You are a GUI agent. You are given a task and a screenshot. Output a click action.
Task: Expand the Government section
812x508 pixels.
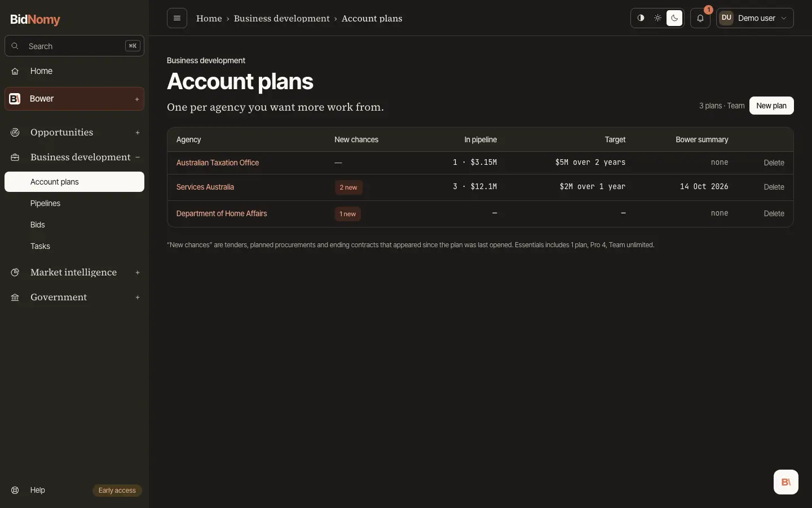[x=138, y=297]
